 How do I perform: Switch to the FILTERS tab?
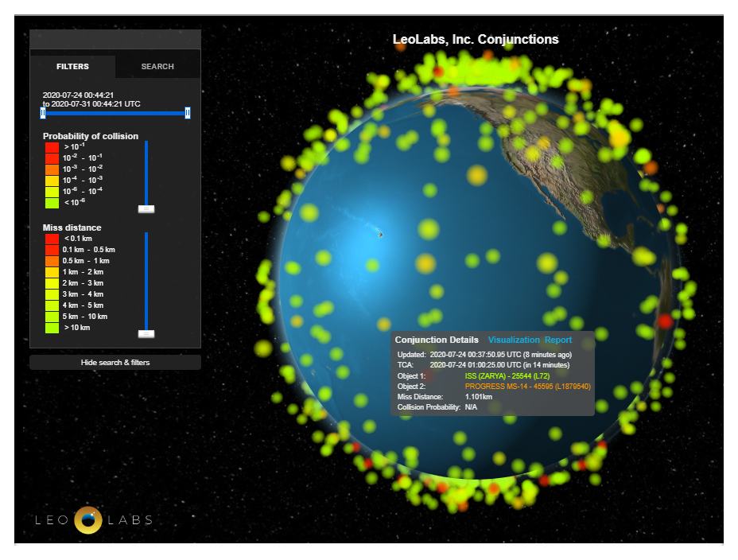click(72, 66)
